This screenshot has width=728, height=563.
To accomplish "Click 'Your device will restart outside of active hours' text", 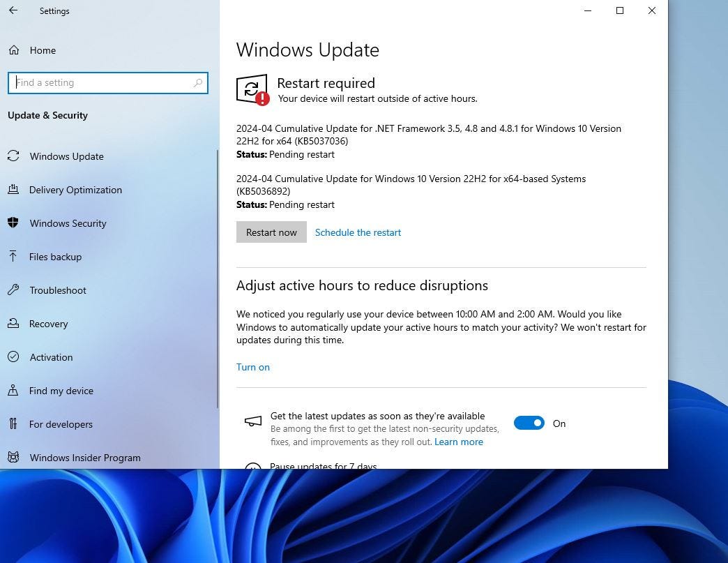I will [x=377, y=98].
